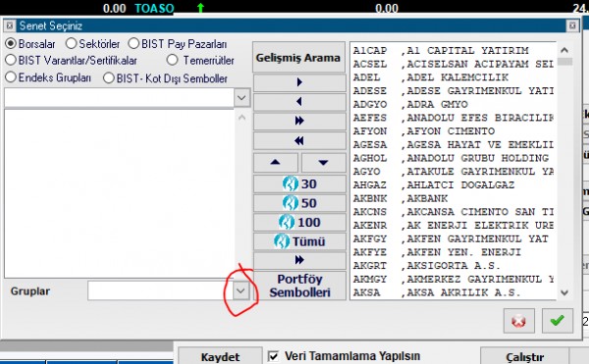Select the Sektörler radio option
The width and height of the screenshot is (589, 364).
(x=92, y=44)
